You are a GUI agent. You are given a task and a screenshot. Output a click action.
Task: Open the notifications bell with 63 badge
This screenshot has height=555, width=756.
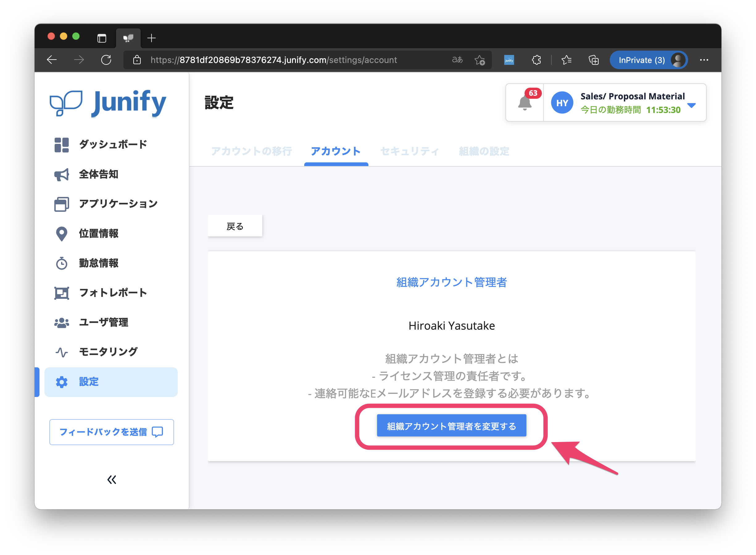[525, 102]
